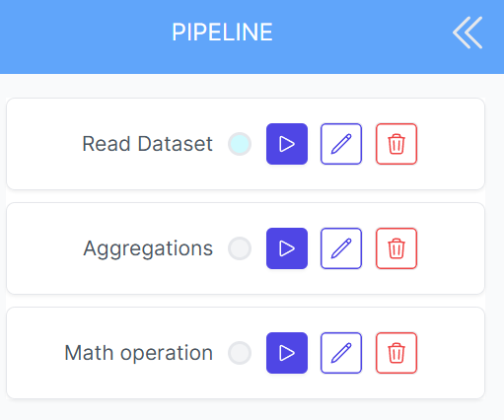The height and width of the screenshot is (420, 504).
Task: Select the Aggregations label
Action: pyautogui.click(x=148, y=249)
